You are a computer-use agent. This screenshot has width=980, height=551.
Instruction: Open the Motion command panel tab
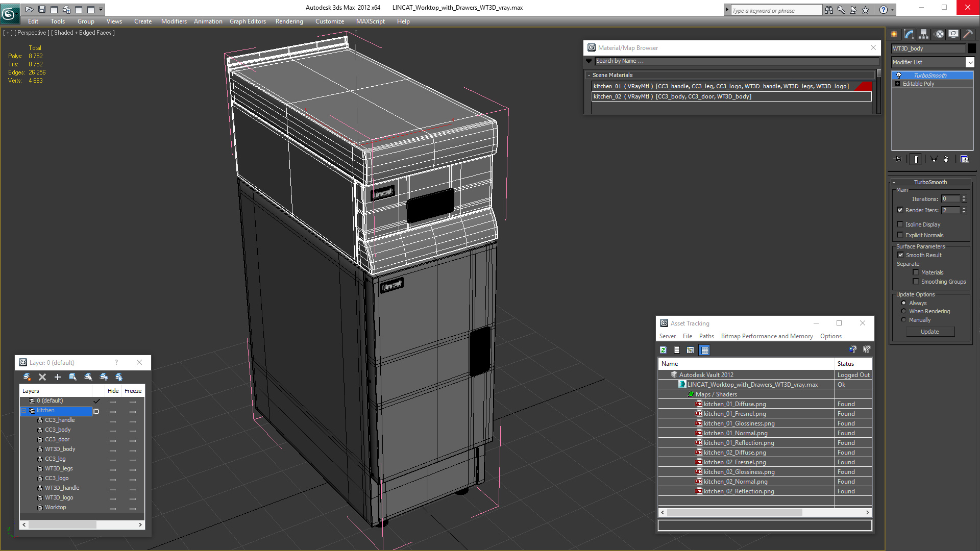(939, 34)
